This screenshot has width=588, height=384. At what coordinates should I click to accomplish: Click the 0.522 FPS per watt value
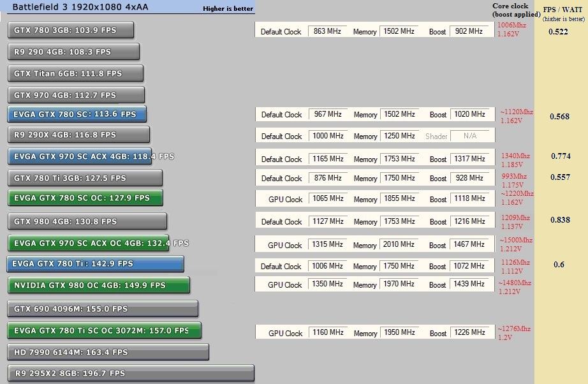point(558,32)
